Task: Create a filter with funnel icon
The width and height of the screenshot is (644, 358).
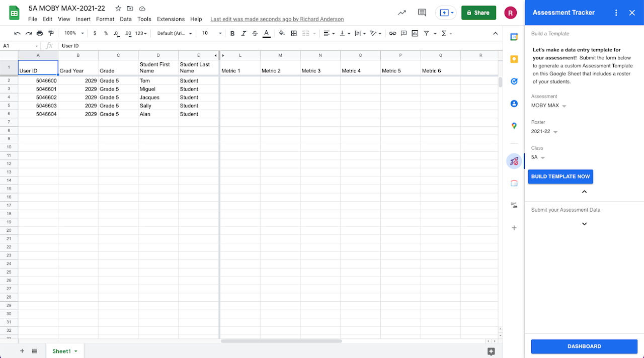Action: 427,33
